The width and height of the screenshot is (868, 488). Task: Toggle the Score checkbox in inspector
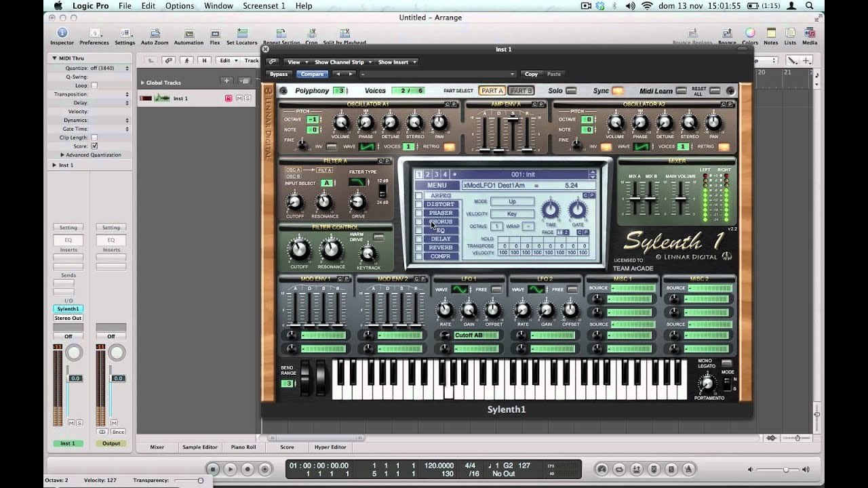(94, 146)
